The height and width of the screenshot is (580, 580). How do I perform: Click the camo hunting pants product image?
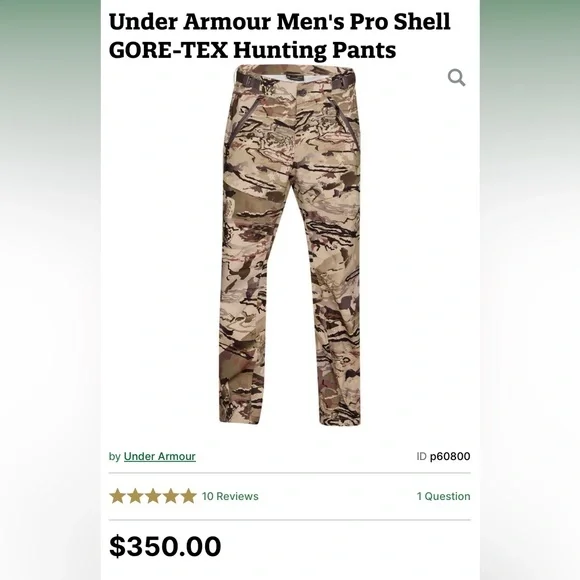pos(290,244)
